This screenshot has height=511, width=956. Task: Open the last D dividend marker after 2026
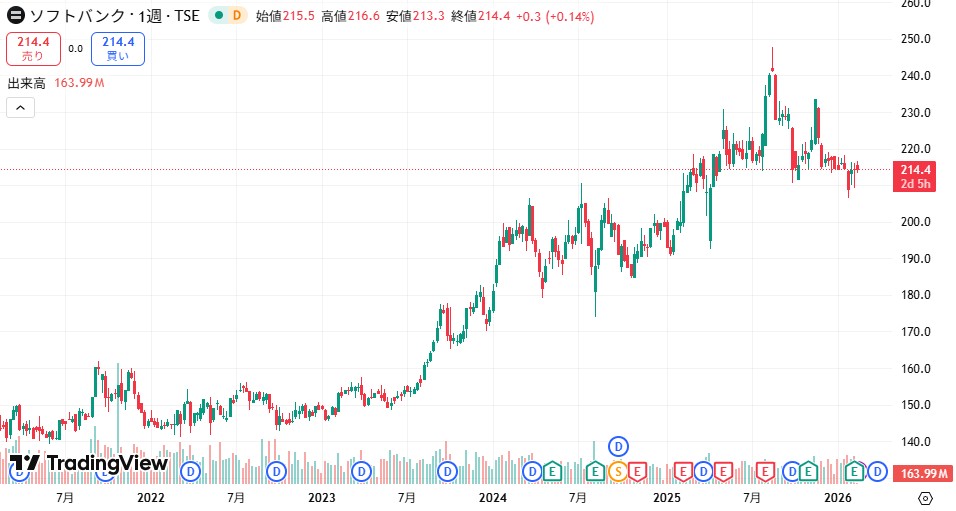point(878,471)
